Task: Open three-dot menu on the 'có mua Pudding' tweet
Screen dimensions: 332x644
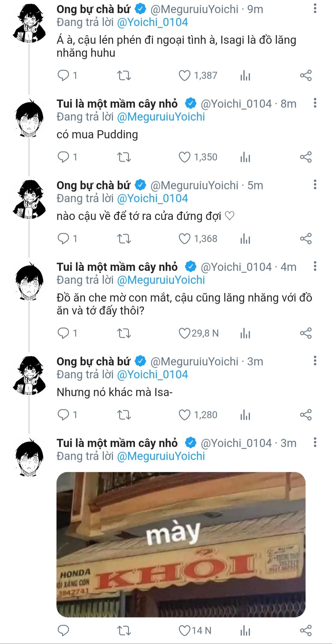Action: pyautogui.click(x=315, y=103)
